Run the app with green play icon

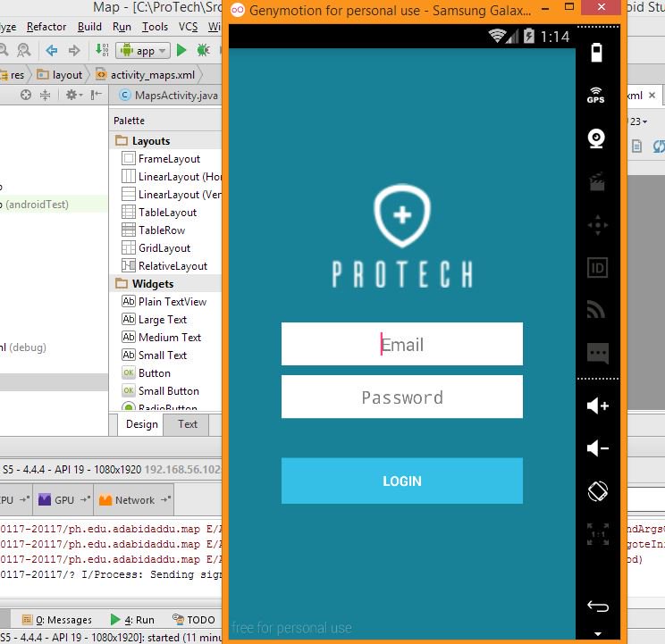pyautogui.click(x=181, y=50)
